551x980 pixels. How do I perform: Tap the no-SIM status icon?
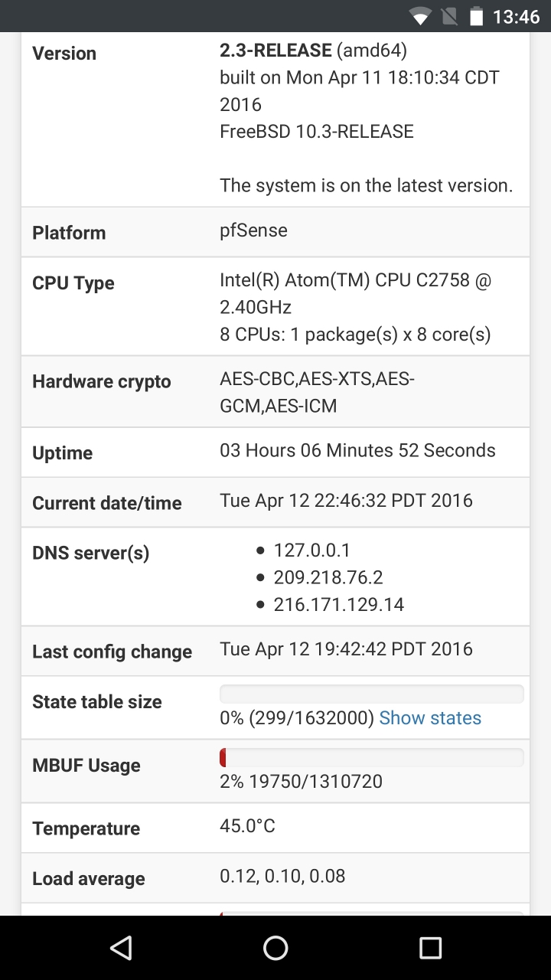point(450,16)
